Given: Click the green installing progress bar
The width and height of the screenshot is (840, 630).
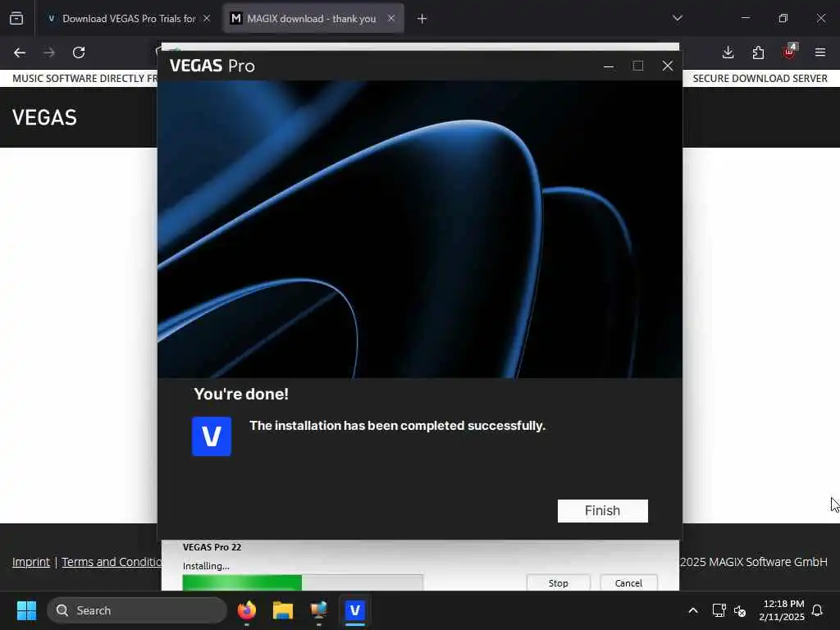Looking at the screenshot, I should pyautogui.click(x=303, y=582).
